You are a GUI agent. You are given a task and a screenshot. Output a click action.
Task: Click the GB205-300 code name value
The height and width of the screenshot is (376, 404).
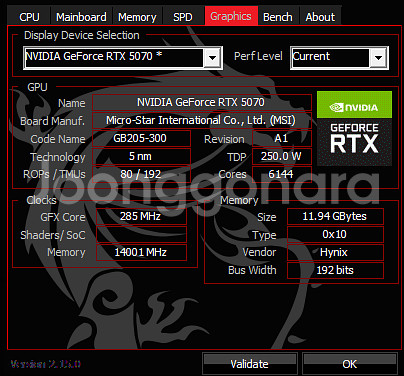pos(141,138)
